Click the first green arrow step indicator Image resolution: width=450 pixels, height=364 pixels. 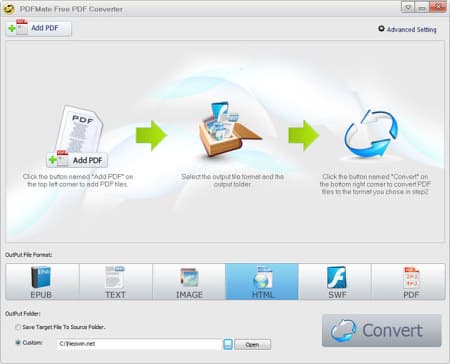coord(152,136)
